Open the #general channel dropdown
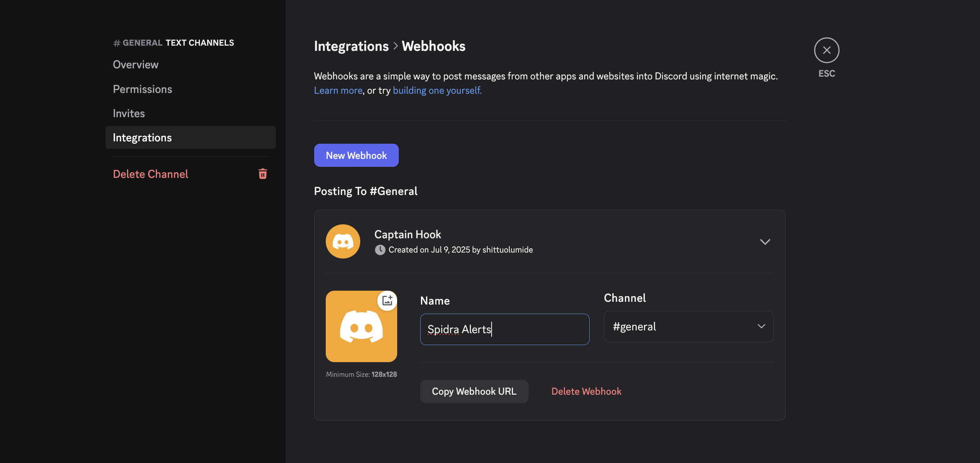 688,326
